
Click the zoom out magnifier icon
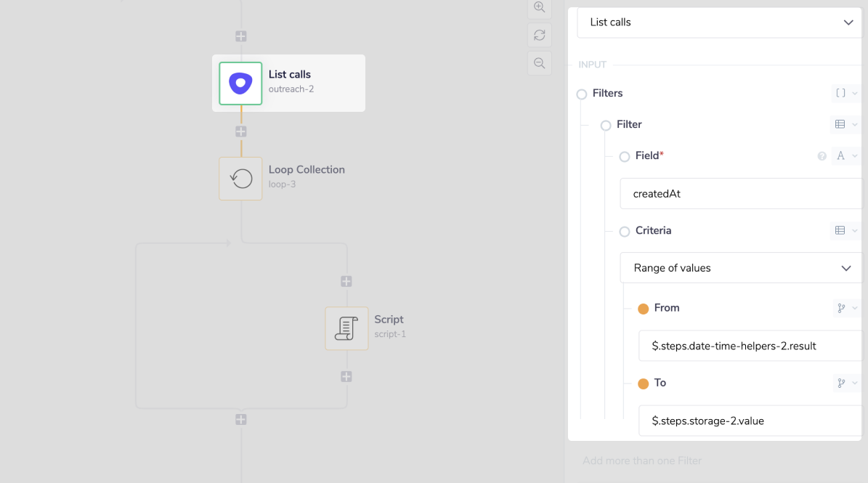(539, 63)
